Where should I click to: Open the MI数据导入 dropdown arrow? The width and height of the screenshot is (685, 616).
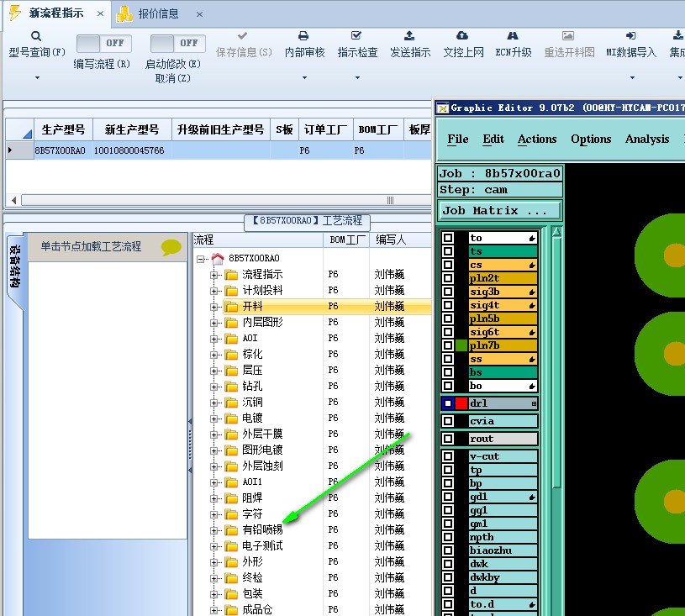[632, 78]
